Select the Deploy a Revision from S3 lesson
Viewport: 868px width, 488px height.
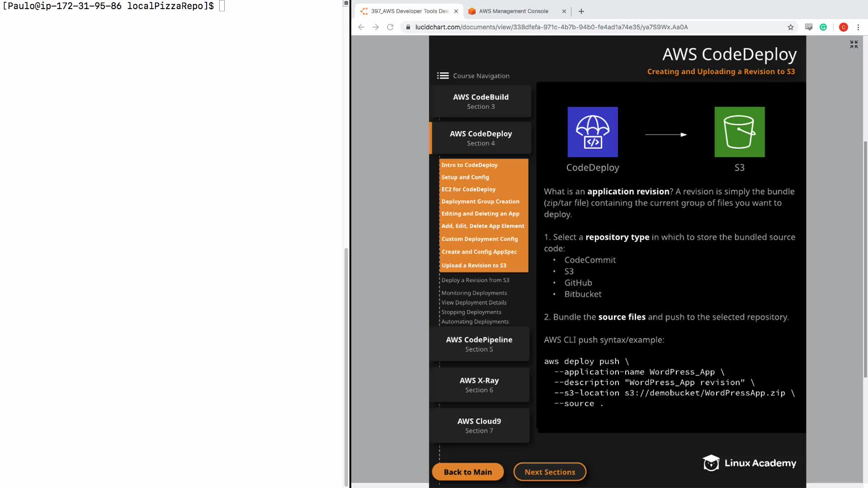(475, 280)
